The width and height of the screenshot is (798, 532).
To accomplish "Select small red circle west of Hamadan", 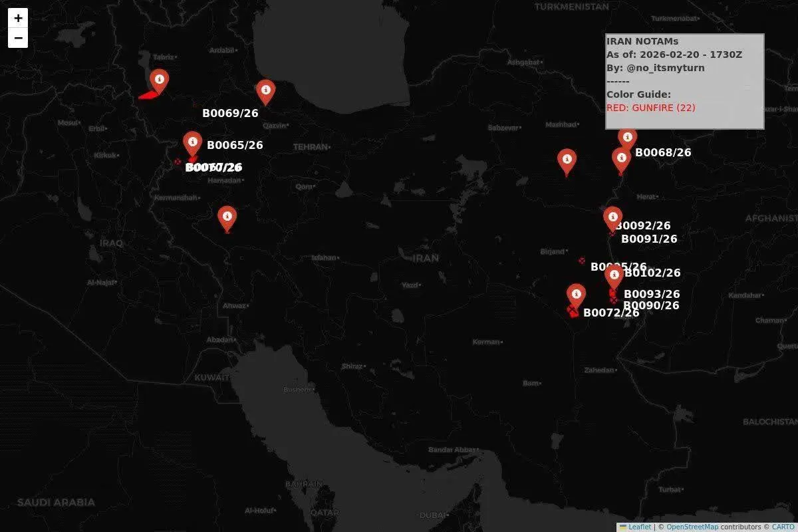I will 178,162.
